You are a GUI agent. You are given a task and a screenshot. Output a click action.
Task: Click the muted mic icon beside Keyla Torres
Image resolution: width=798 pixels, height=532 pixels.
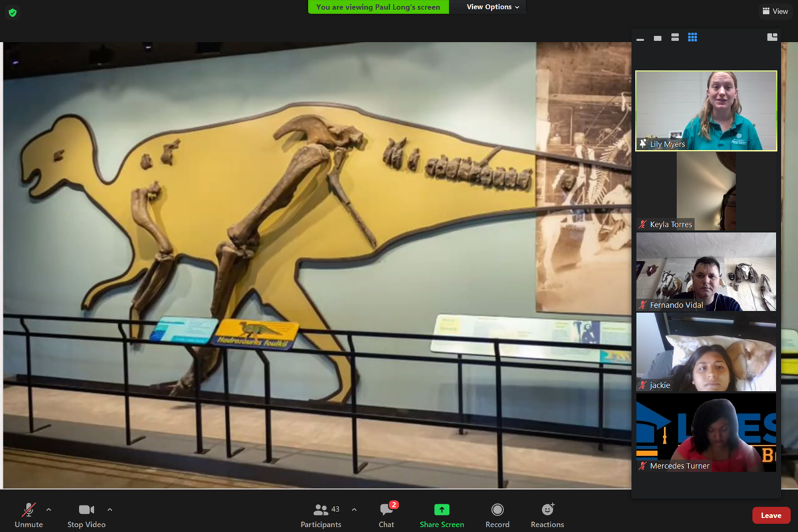tap(642, 225)
